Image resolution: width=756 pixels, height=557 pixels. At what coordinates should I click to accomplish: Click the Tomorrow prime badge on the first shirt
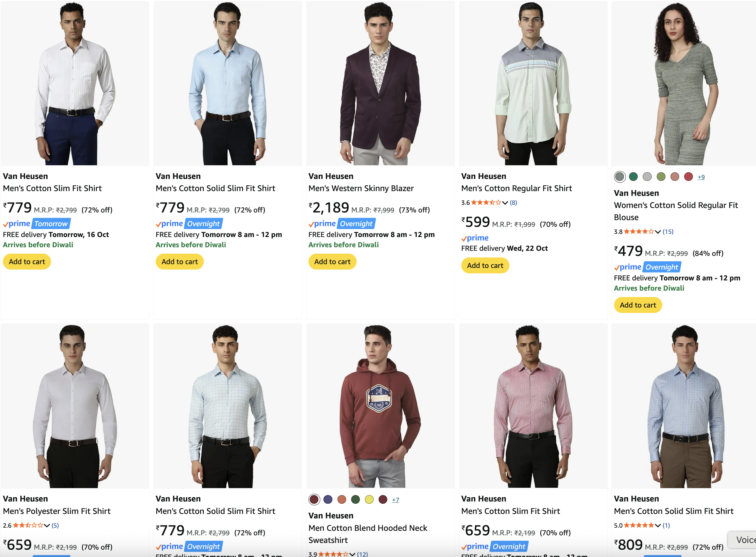[51, 224]
